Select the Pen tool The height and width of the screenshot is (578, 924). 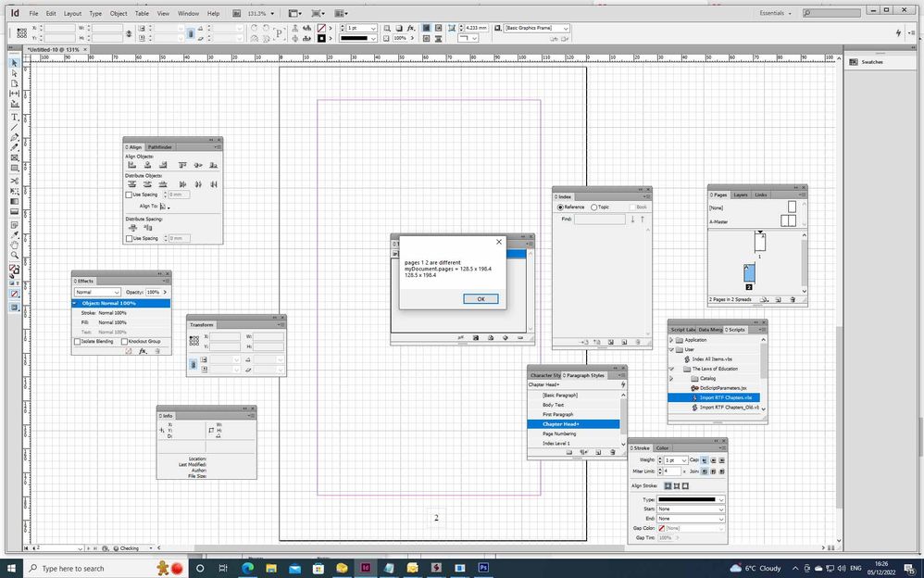[x=14, y=137]
